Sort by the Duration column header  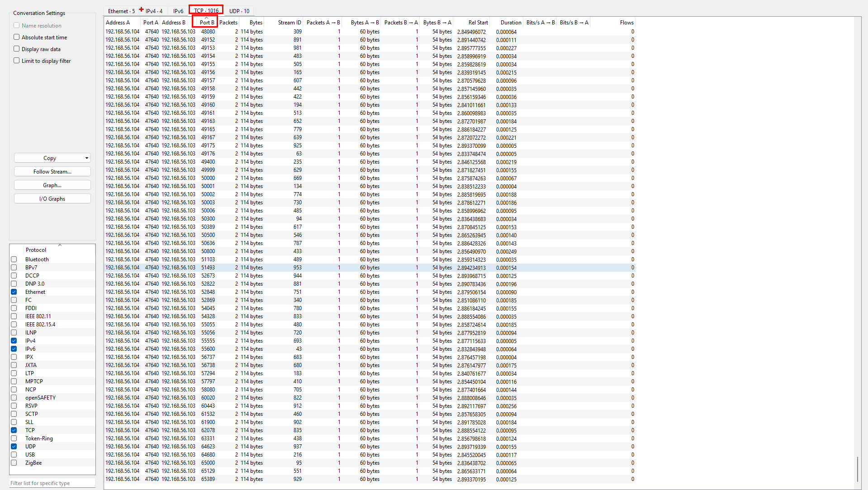(511, 22)
